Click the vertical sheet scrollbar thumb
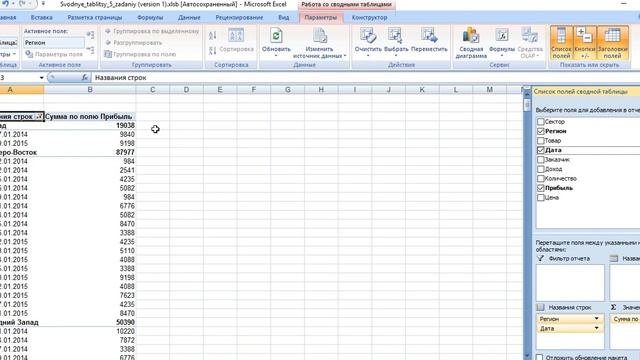 (x=527, y=104)
